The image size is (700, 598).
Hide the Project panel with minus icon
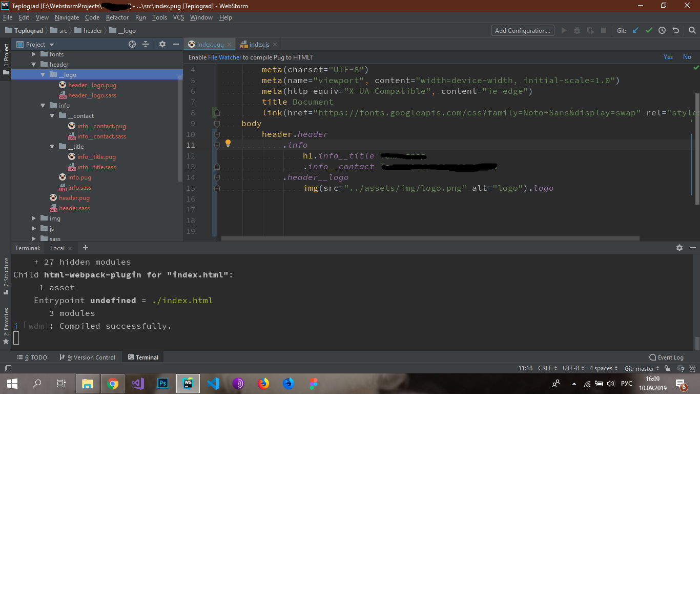coord(176,44)
